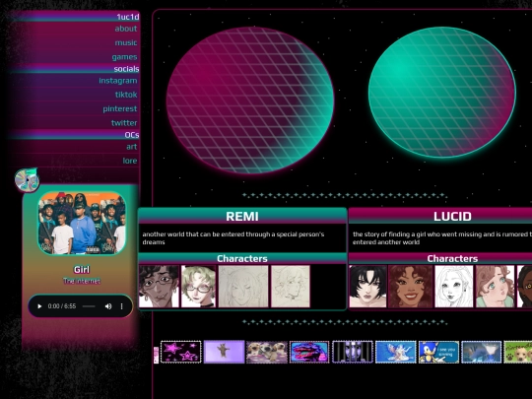Click the artist name The Internet
The width and height of the screenshot is (532, 399).
pyautogui.click(x=82, y=281)
